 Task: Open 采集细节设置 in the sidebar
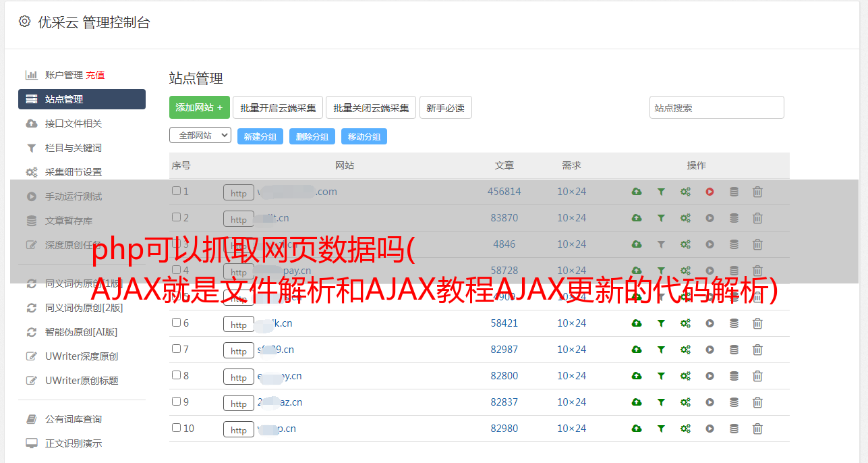74,172
